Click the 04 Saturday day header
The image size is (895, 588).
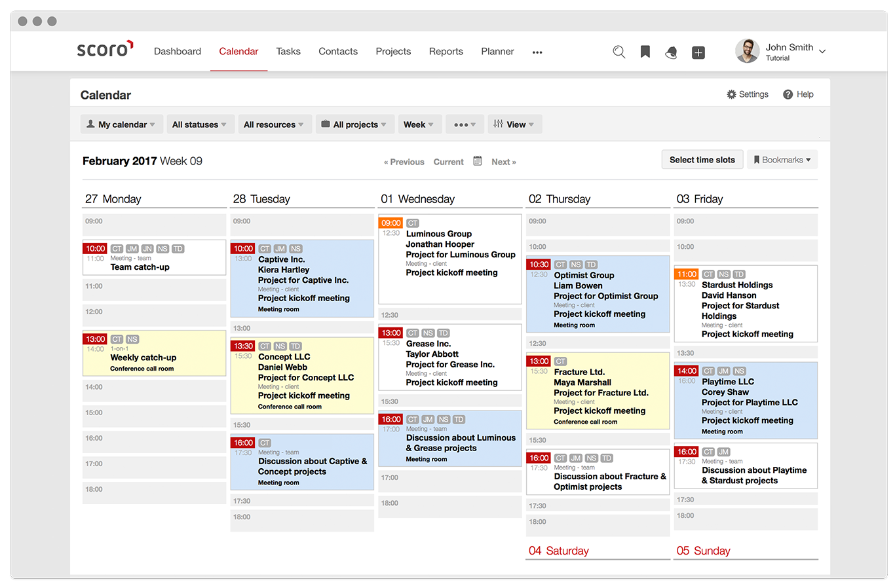coord(559,551)
